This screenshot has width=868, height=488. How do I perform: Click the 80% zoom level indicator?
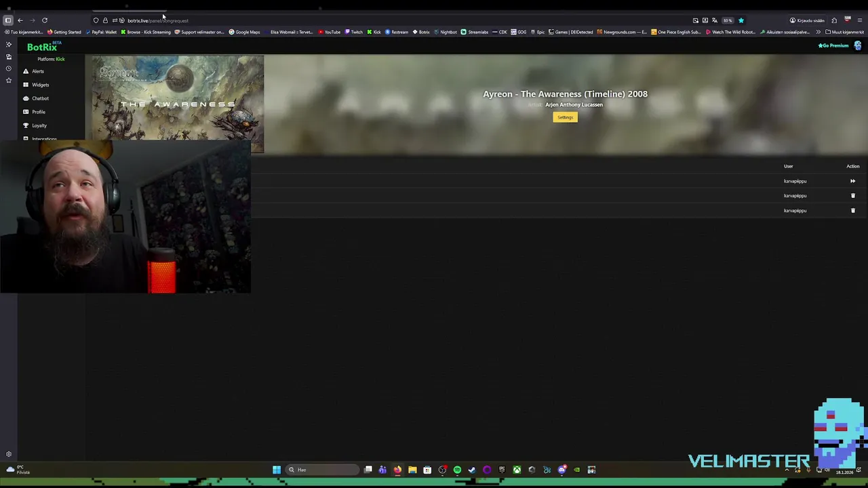[x=728, y=20]
